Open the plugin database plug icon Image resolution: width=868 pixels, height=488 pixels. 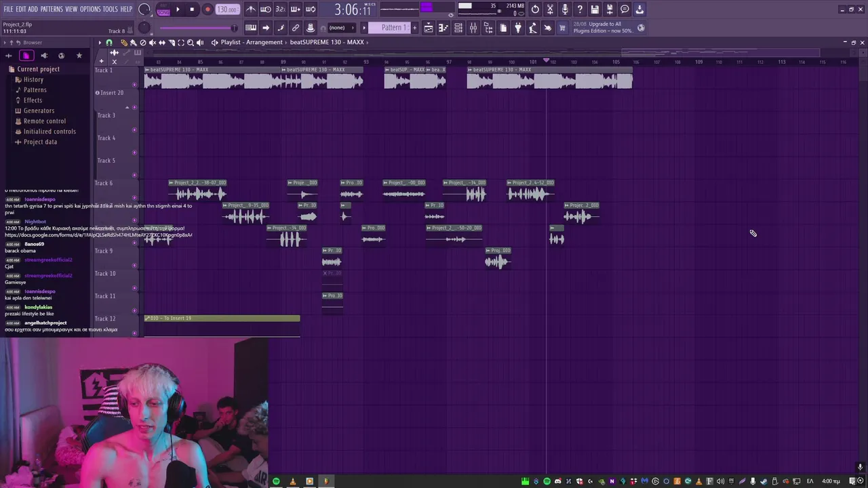point(518,28)
